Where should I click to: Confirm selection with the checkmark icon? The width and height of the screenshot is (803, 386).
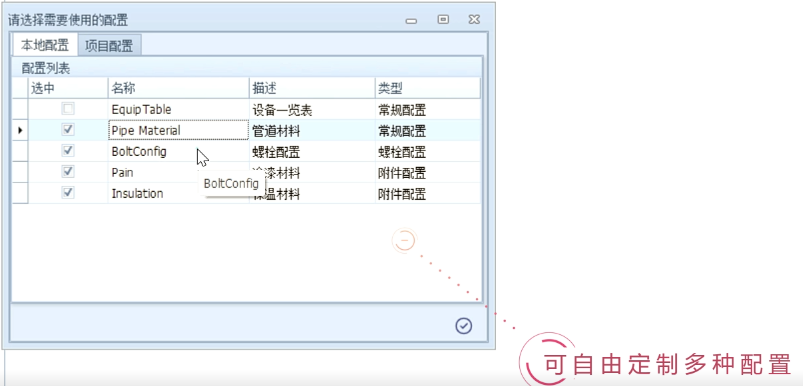pyautogui.click(x=463, y=326)
